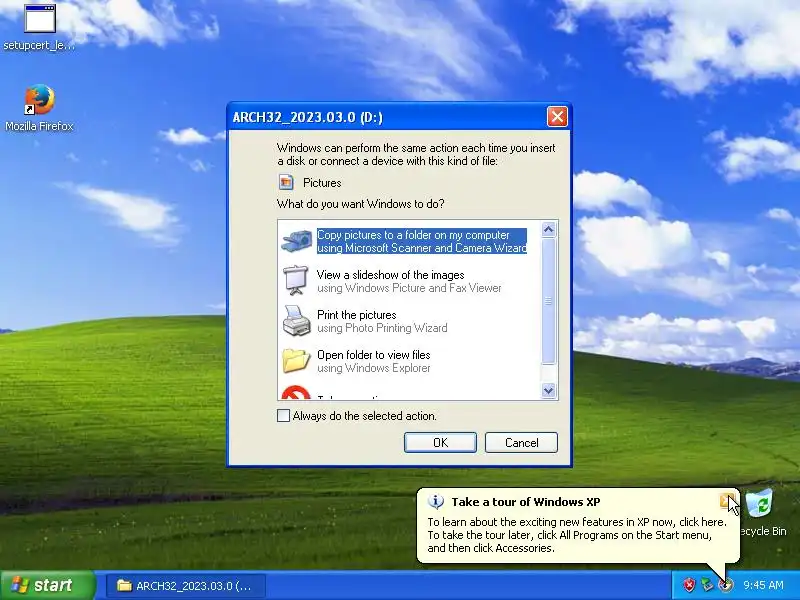Close the ARCH32_2023.03.0 (D:) dialog

557,117
